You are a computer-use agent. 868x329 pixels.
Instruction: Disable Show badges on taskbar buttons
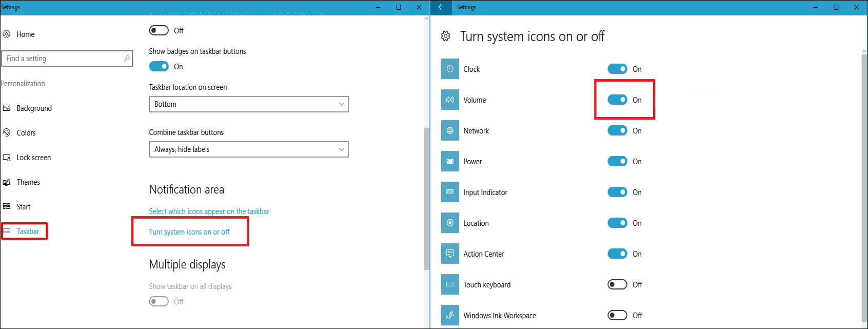[159, 66]
